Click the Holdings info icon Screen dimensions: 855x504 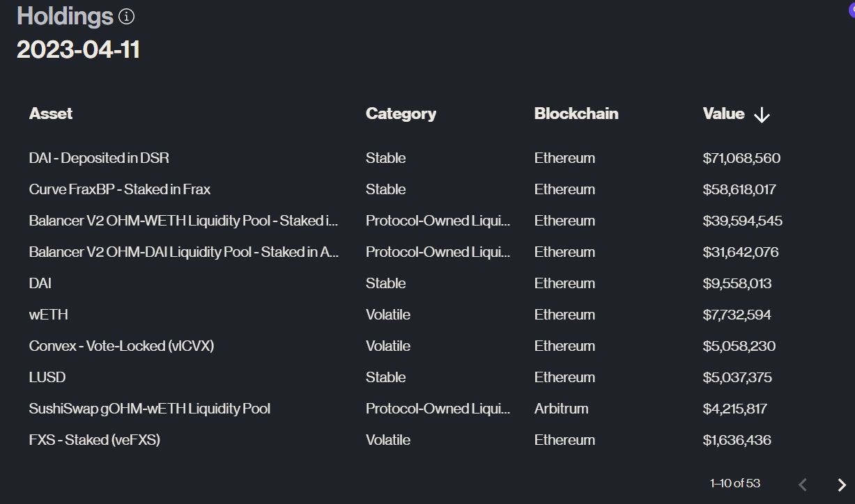tap(126, 16)
